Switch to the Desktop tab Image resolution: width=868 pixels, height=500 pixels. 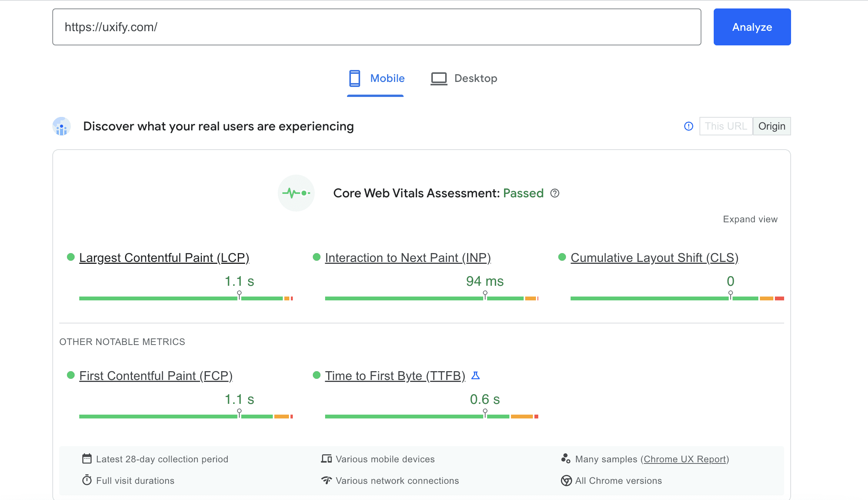pyautogui.click(x=464, y=78)
